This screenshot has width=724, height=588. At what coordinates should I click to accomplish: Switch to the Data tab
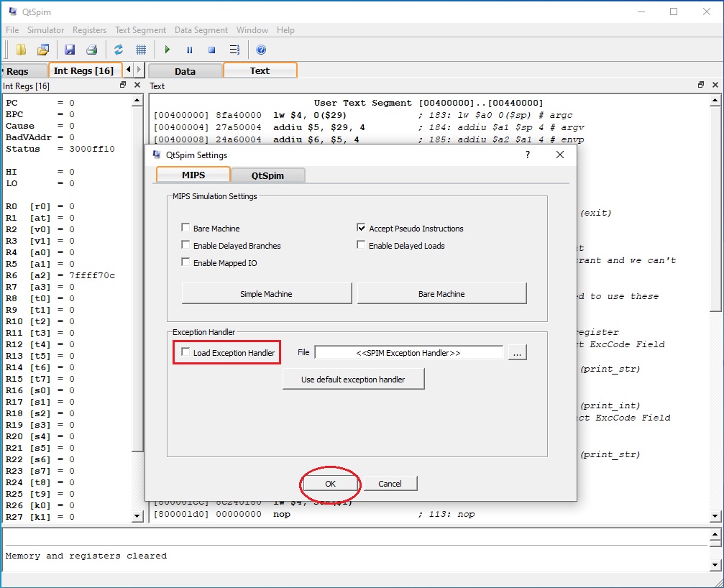point(185,71)
